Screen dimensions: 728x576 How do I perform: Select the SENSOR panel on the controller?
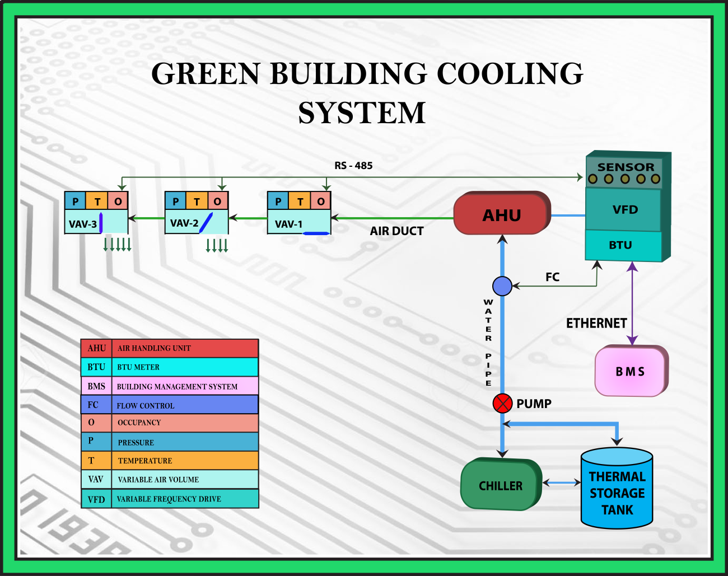pyautogui.click(x=624, y=172)
